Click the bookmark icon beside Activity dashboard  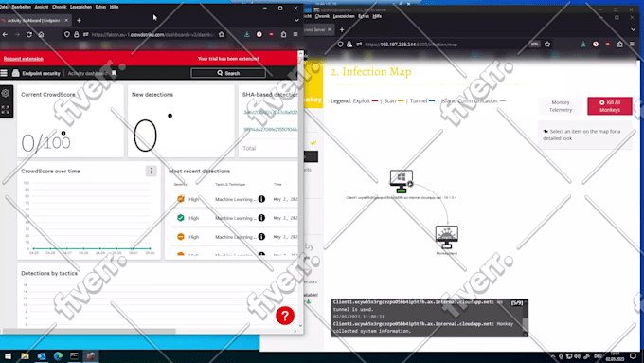click(x=115, y=73)
